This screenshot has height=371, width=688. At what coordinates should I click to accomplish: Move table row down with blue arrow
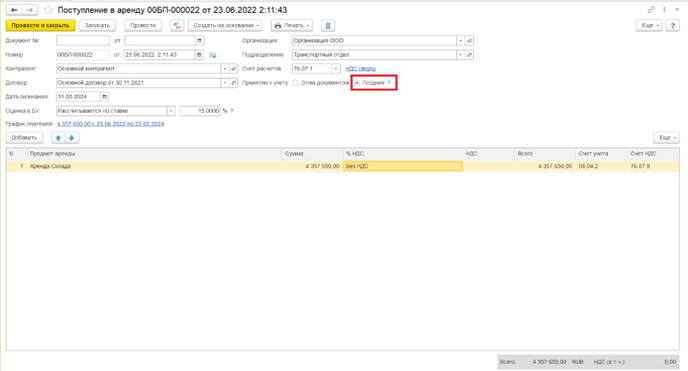coord(72,138)
